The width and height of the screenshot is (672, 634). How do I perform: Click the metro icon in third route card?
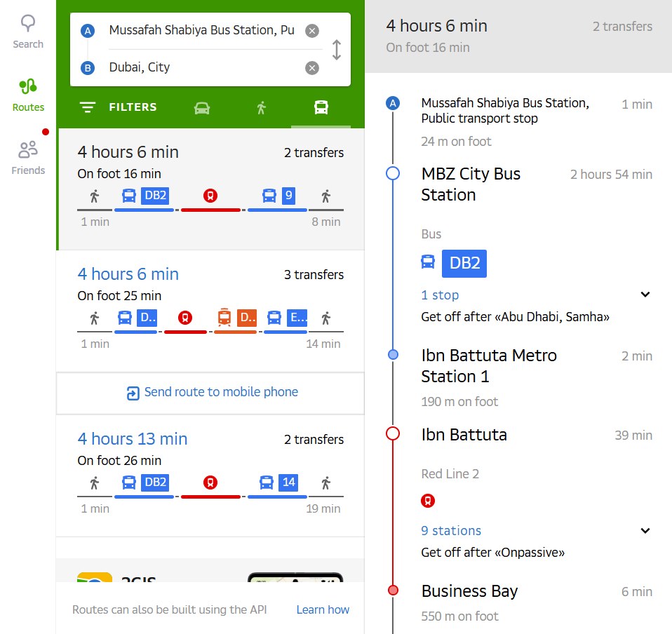[210, 483]
